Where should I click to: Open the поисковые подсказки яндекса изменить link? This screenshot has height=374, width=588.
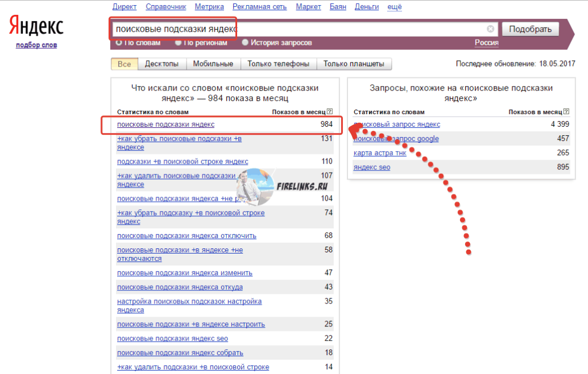point(184,273)
